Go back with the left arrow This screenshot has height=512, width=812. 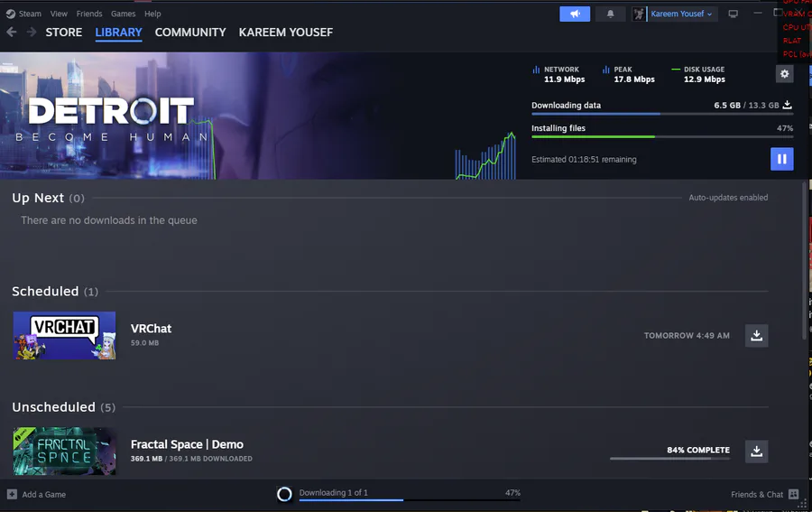[x=12, y=33]
